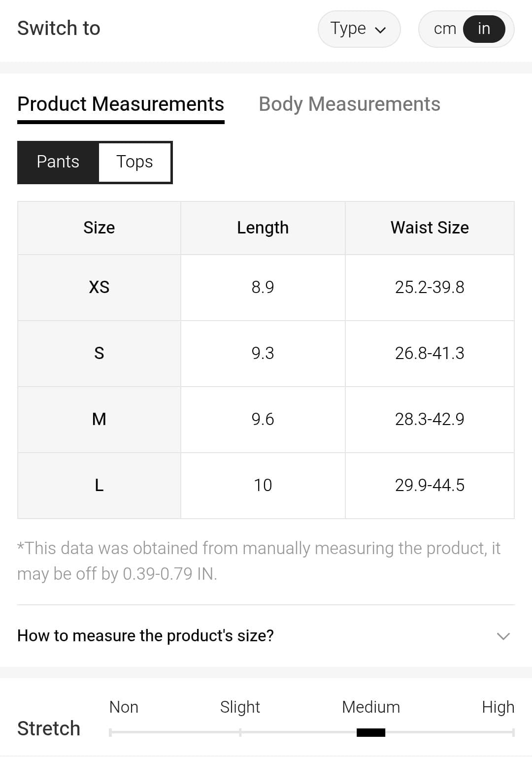Viewport: 532px width, 757px height.
Task: Click the Type dropdown arrow icon
Action: tap(380, 30)
